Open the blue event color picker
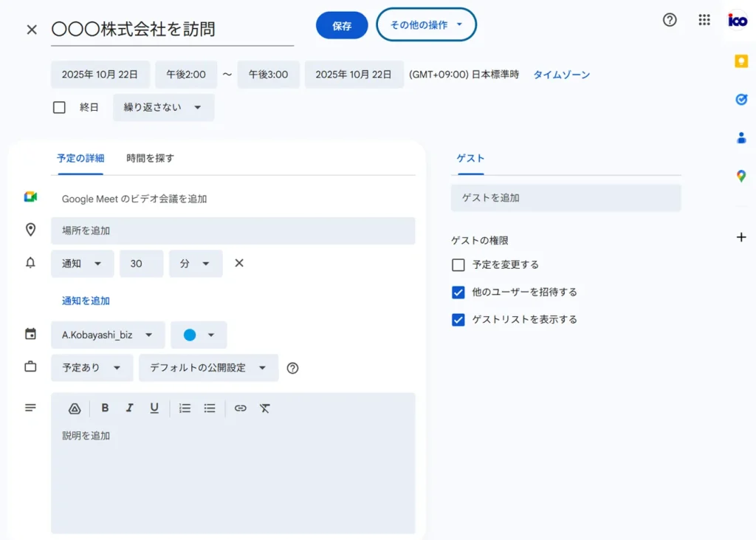Screen dimensions: 756x540 click(199, 335)
